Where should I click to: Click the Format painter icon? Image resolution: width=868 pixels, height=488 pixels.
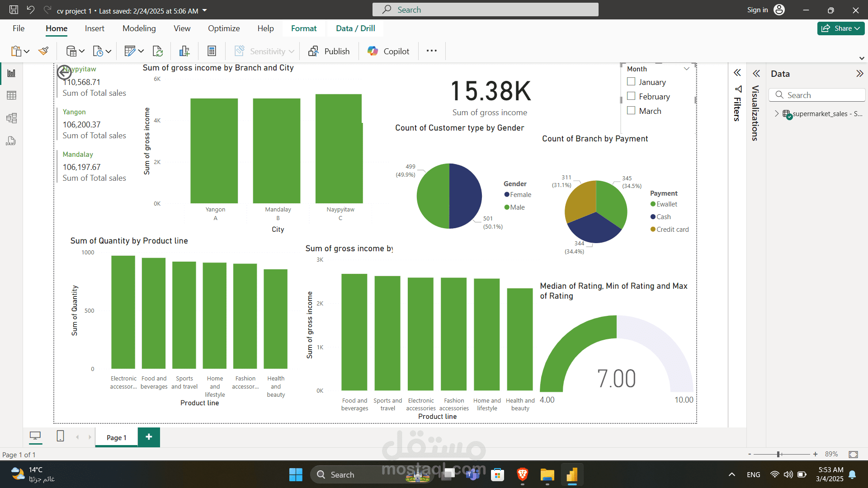coord(43,51)
